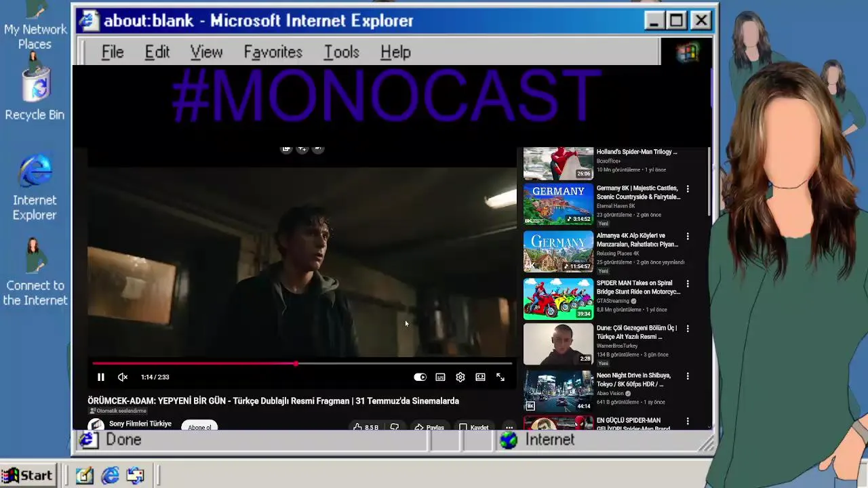The image size is (868, 488).
Task: Subscribe with the Abone ol button
Action: click(199, 426)
